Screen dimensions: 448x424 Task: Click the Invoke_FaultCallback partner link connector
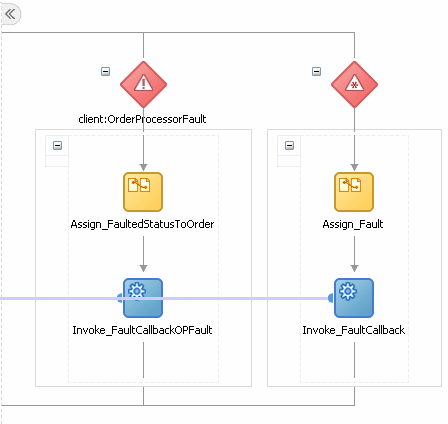click(331, 298)
